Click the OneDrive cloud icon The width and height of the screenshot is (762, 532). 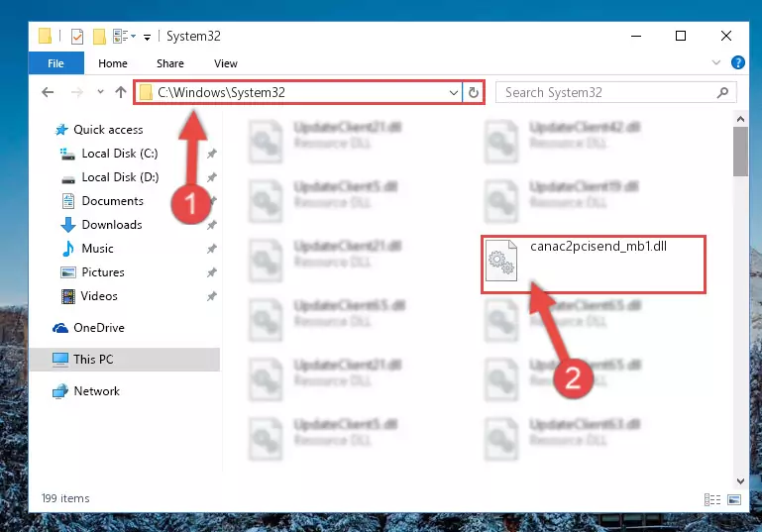[60, 328]
